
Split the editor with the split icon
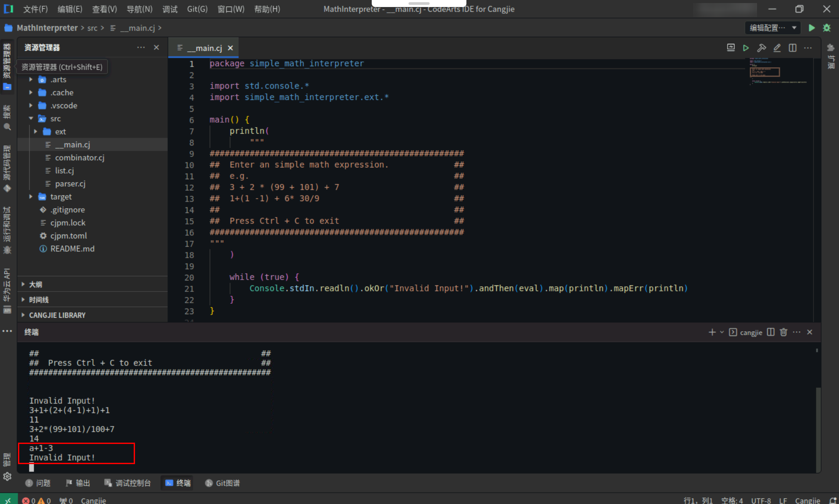[x=793, y=48]
